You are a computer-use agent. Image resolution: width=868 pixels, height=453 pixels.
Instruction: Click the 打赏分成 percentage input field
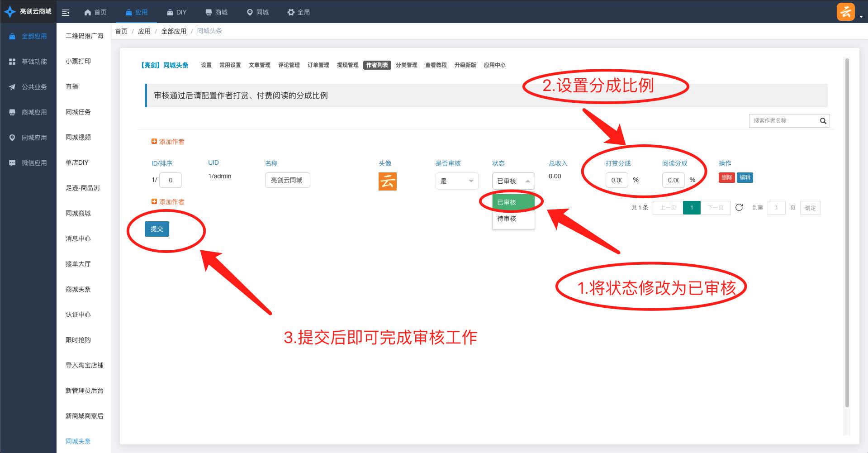[x=617, y=180]
